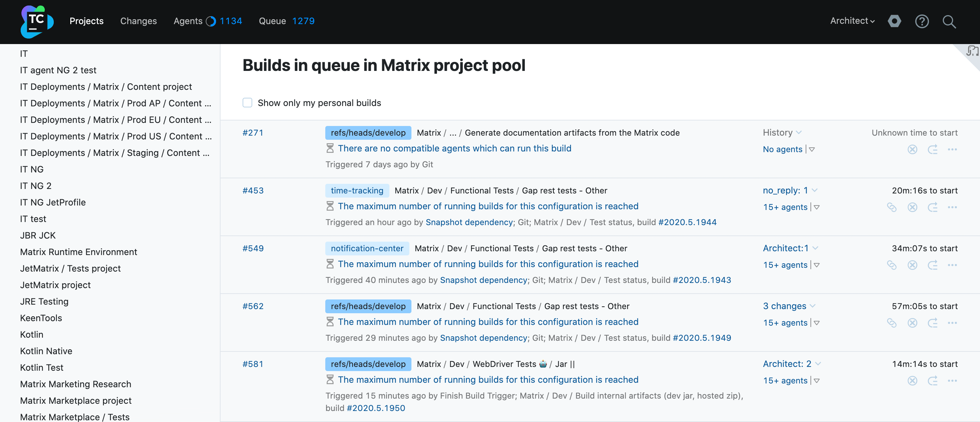Select IT agent NG 2 test in sidebar
This screenshot has width=980, height=422.
[58, 70]
